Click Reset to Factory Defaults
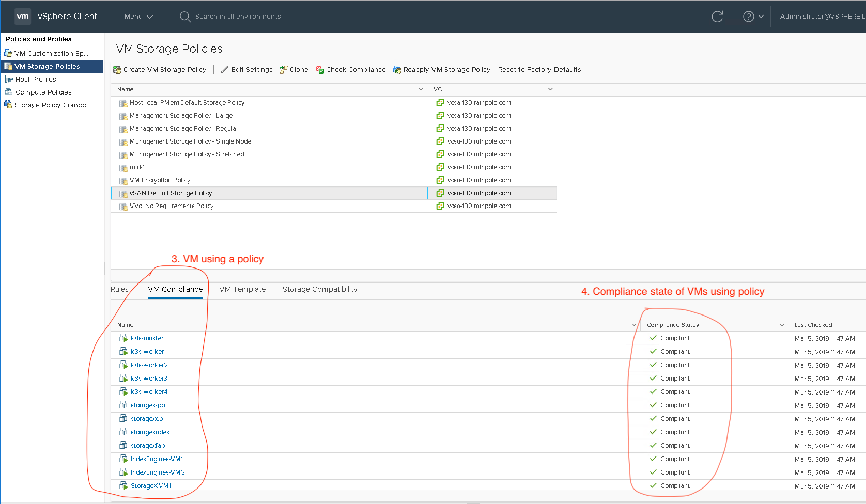 539,69
